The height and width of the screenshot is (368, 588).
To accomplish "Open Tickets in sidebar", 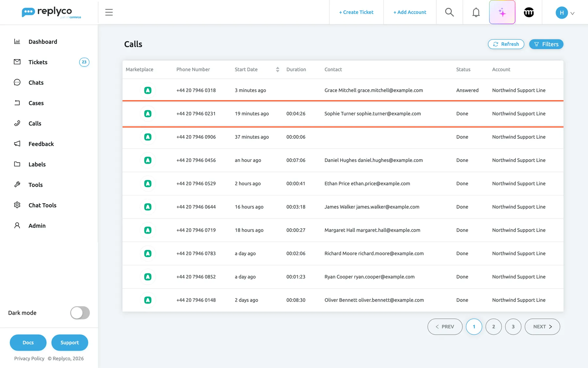I will (38, 62).
